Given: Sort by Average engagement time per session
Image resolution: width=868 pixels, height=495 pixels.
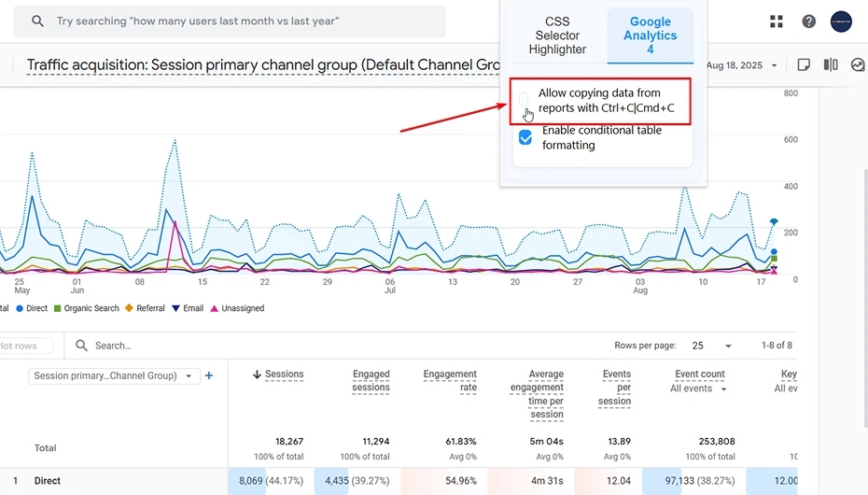Looking at the screenshot, I should coord(537,394).
